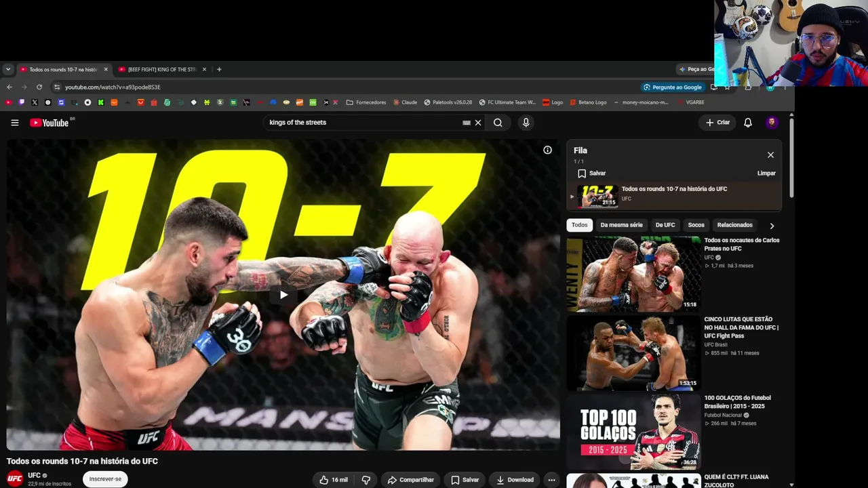Image resolution: width=868 pixels, height=488 pixels.
Task: Run the search with the magnifier button
Action: point(498,123)
